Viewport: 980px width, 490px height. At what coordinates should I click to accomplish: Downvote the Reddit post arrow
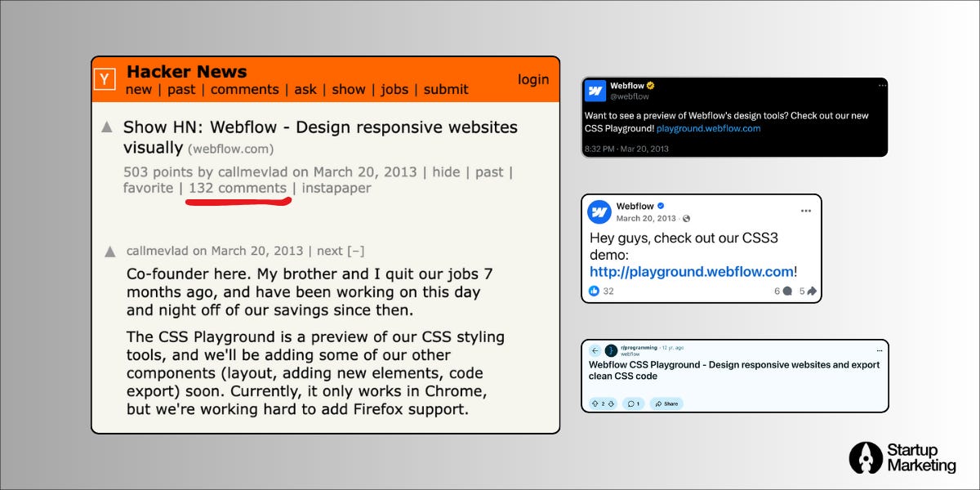611,403
